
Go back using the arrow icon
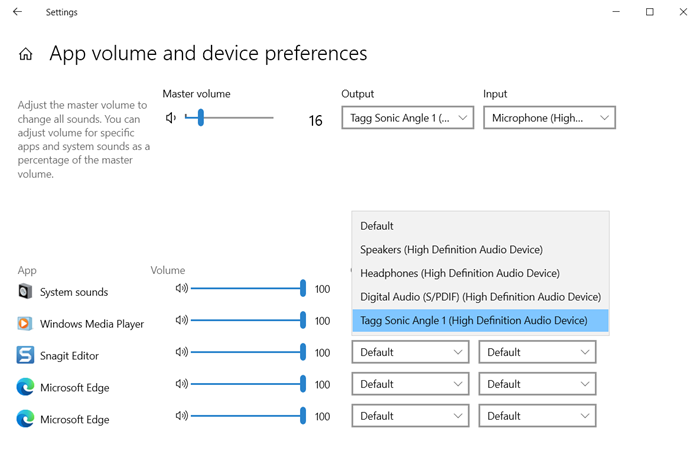click(x=17, y=12)
